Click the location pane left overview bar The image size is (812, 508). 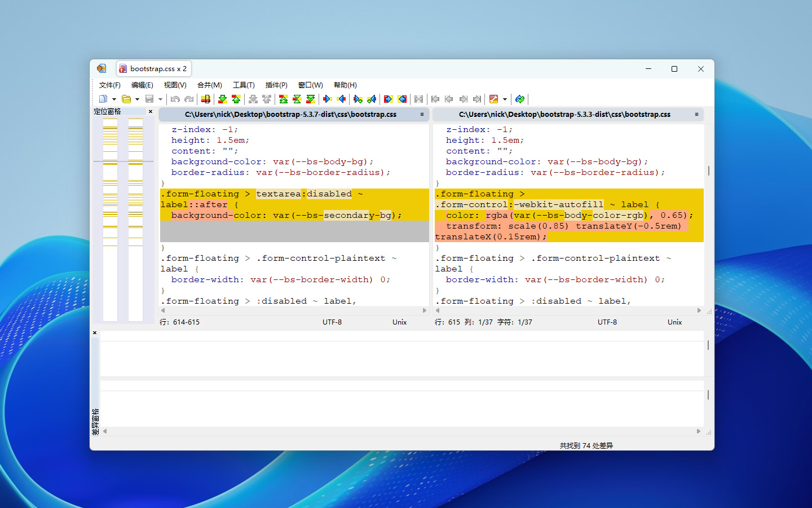(x=111, y=220)
